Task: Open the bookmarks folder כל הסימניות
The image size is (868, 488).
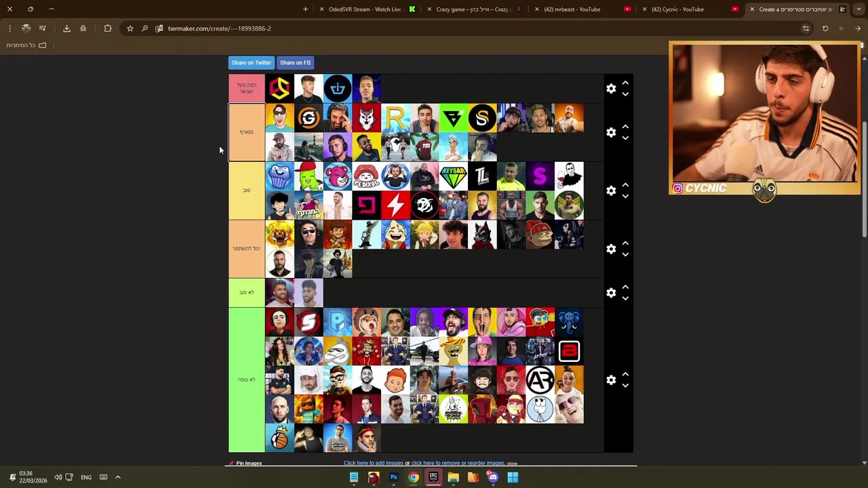Action: [x=26, y=45]
